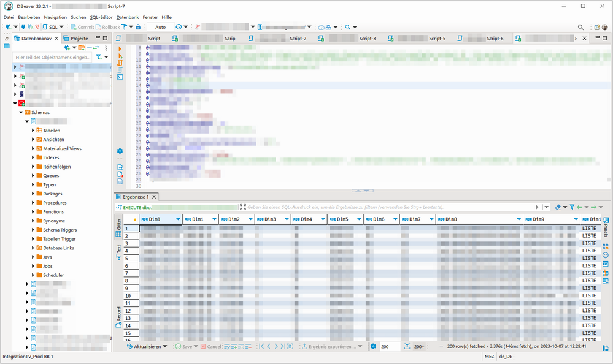
Task: Click the 200+ row count button
Action: (419, 346)
